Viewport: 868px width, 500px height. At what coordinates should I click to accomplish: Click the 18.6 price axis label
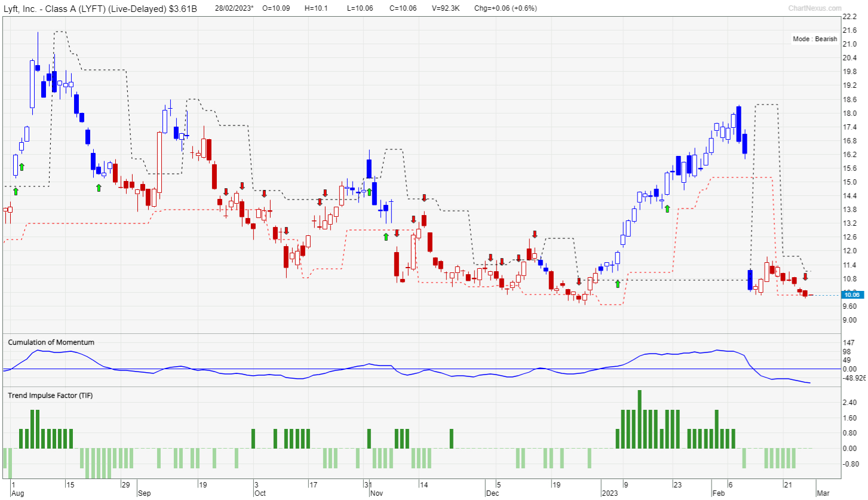[x=850, y=100]
